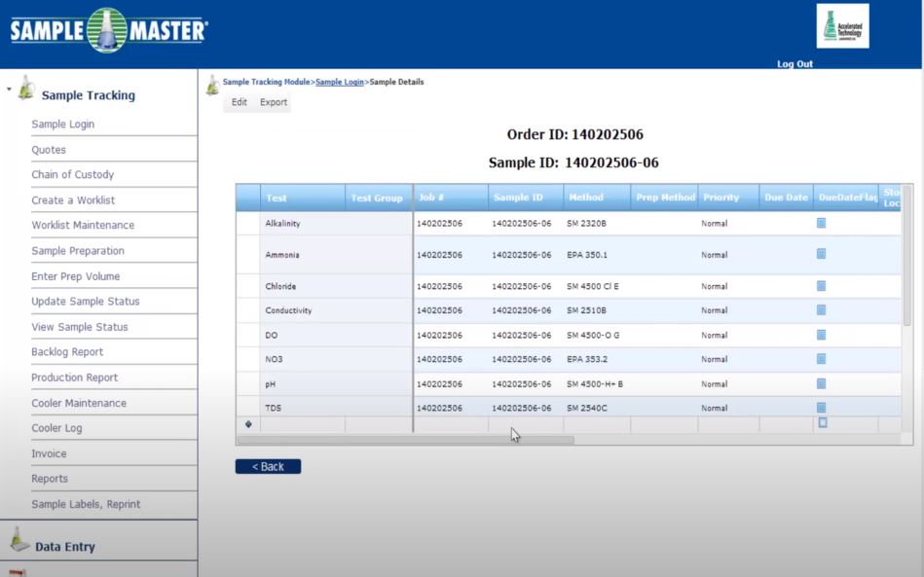Open Worklist Maintenance page
This screenshot has height=577, width=924.
click(83, 225)
